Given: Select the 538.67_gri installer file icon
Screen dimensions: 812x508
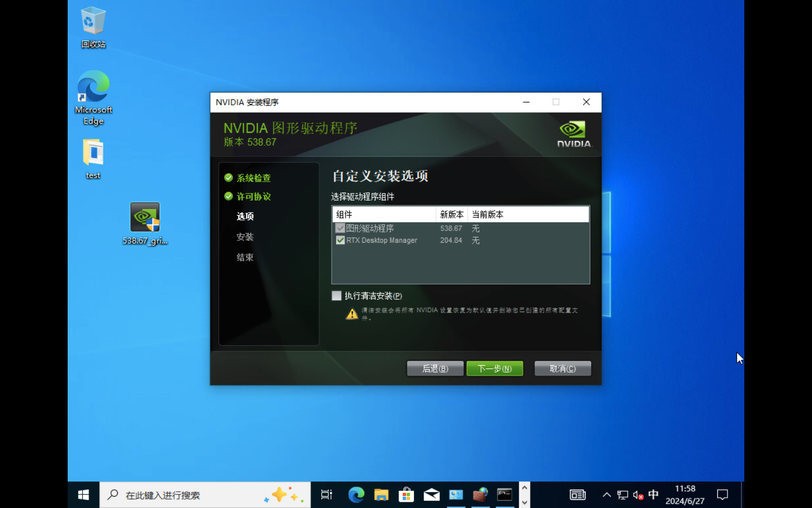Looking at the screenshot, I should click(x=145, y=224).
